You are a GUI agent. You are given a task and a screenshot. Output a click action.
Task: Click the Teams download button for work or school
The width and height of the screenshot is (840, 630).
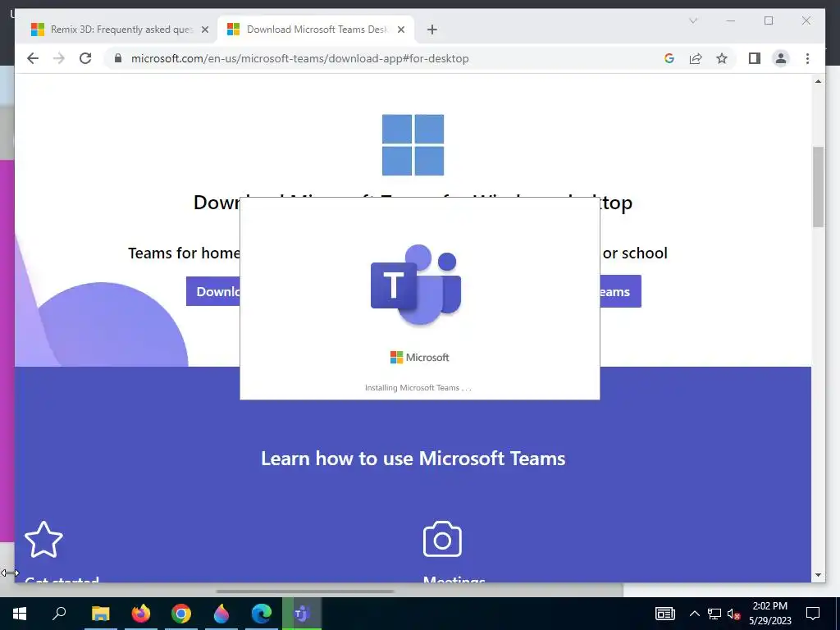click(x=620, y=291)
